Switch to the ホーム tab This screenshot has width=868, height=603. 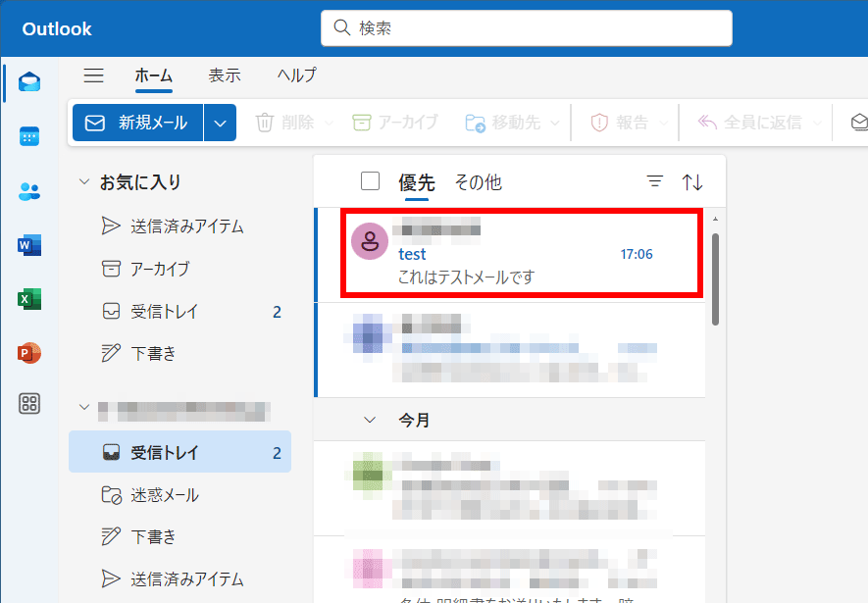tap(153, 75)
